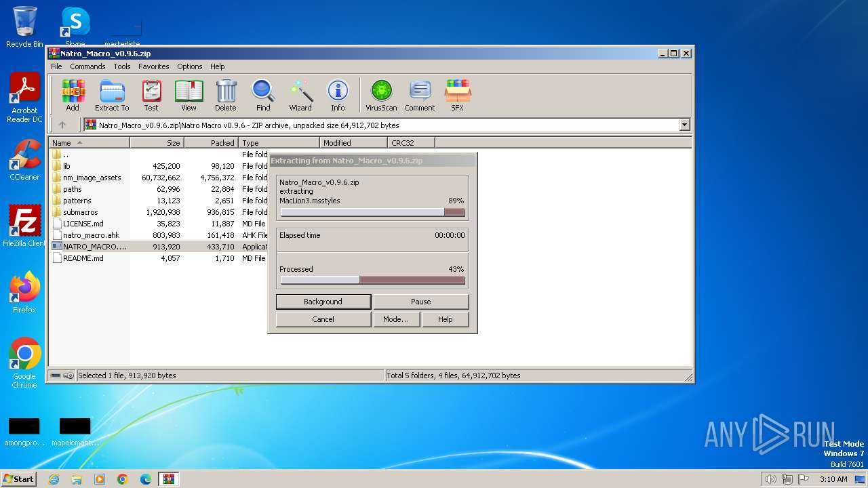Click Chrome icon in taskbar

point(123,479)
